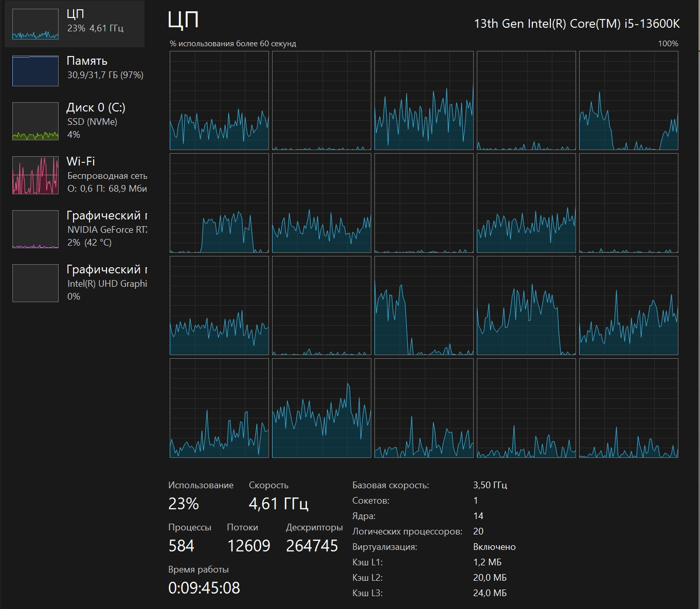Click the Сокетов value 1
This screenshot has width=700, height=609.
click(x=476, y=501)
